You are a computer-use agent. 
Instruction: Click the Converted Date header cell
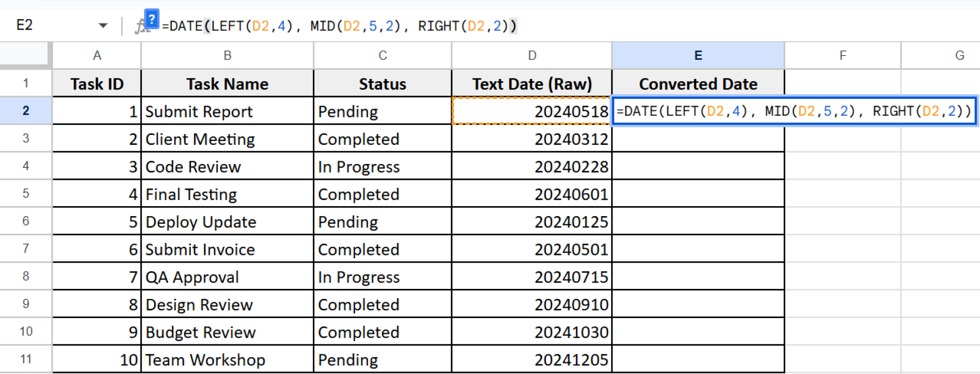pyautogui.click(x=698, y=84)
